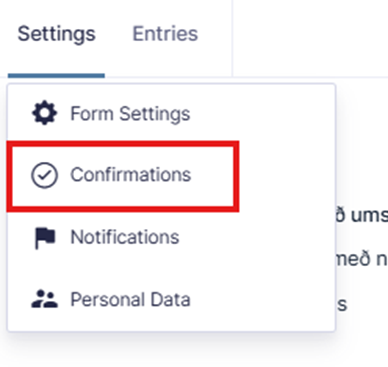The width and height of the screenshot is (388, 367).
Task: Click the 'Personal Data' text label
Action: [x=130, y=299]
